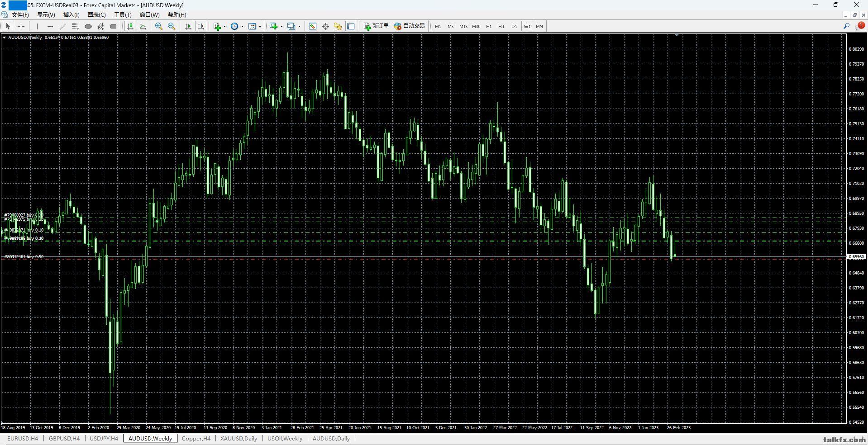The image size is (868, 445).
Task: Zoom in on the chart
Action: point(159,26)
